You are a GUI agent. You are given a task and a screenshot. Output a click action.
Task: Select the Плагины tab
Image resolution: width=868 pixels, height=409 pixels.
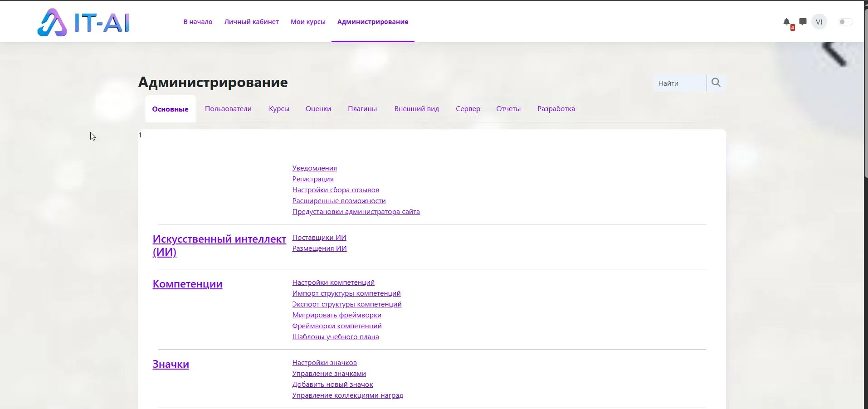362,109
